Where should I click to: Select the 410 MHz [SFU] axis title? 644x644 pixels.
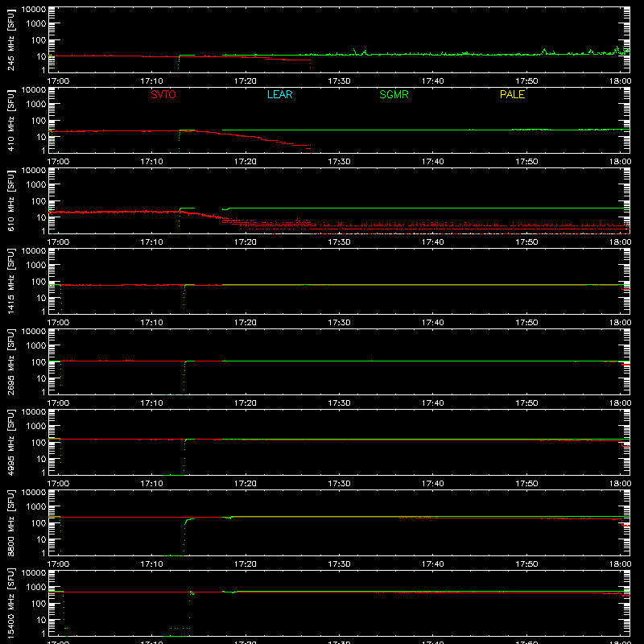tap(11, 120)
